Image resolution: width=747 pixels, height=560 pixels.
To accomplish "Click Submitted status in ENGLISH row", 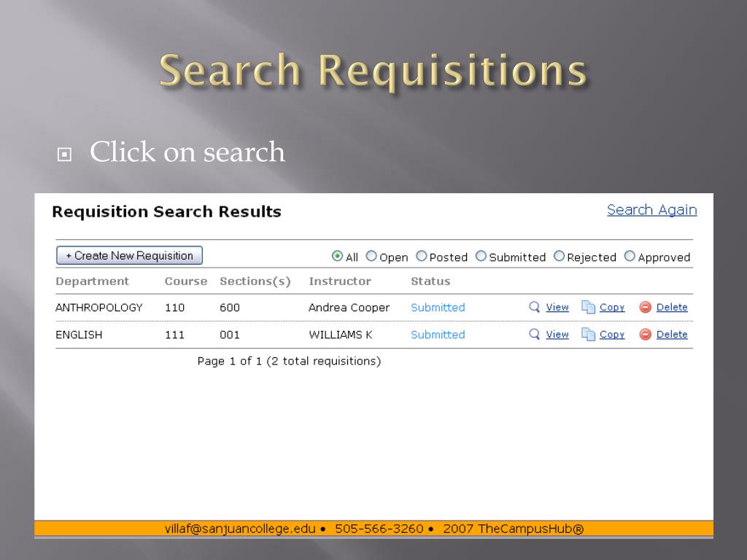I will 438,334.
